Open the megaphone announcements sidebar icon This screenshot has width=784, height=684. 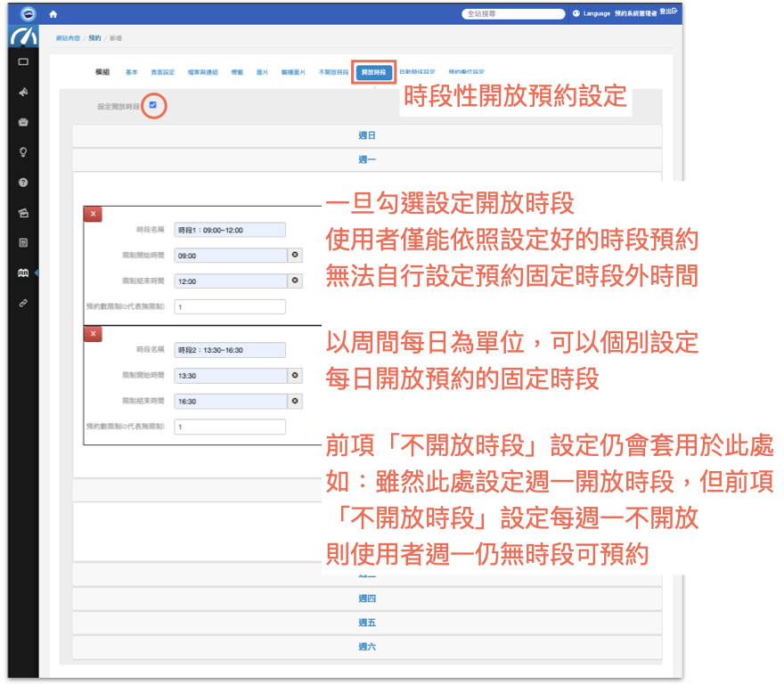pos(23,92)
